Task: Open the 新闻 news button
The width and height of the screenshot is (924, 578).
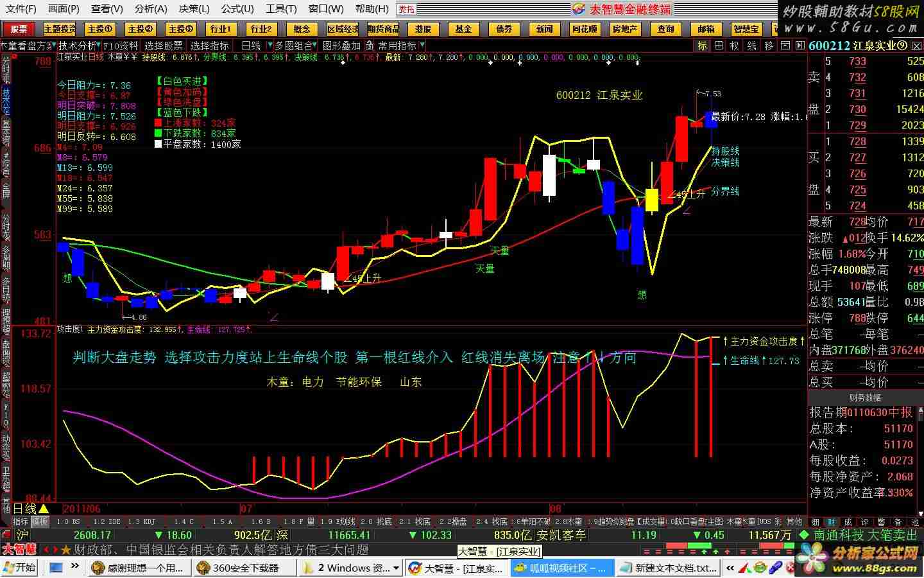Action: [545, 29]
